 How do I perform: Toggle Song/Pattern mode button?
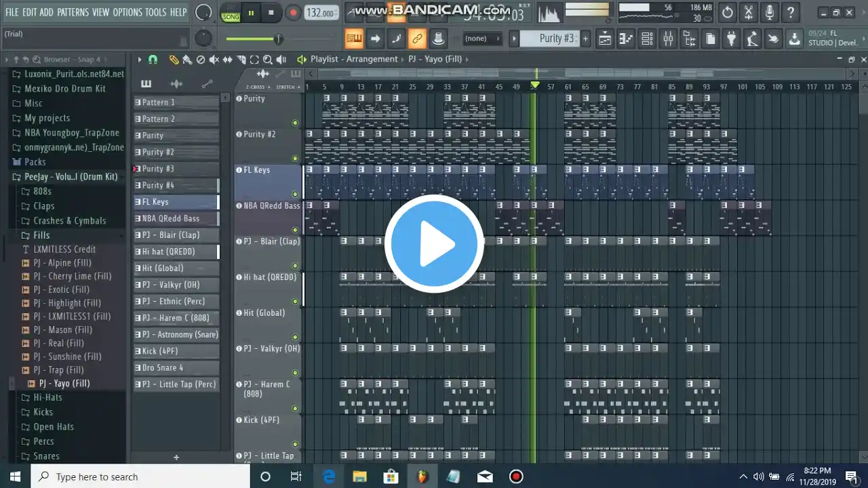(231, 13)
